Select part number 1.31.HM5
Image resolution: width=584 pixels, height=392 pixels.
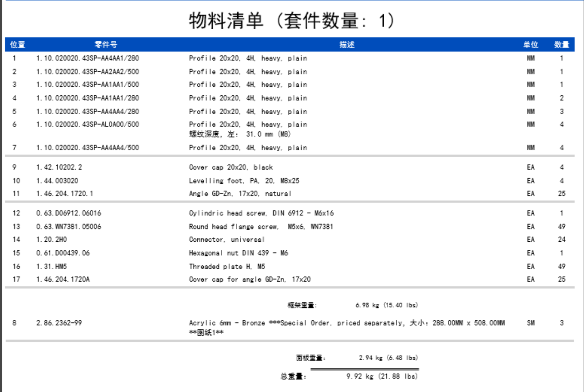51,267
